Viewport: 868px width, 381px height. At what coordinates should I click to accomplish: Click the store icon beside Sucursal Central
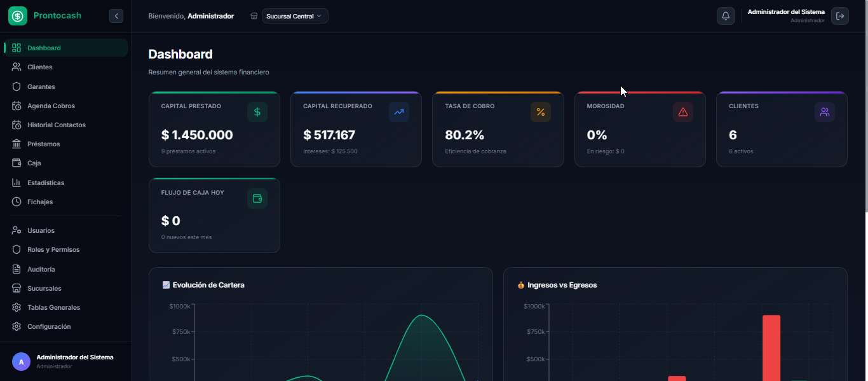(254, 16)
